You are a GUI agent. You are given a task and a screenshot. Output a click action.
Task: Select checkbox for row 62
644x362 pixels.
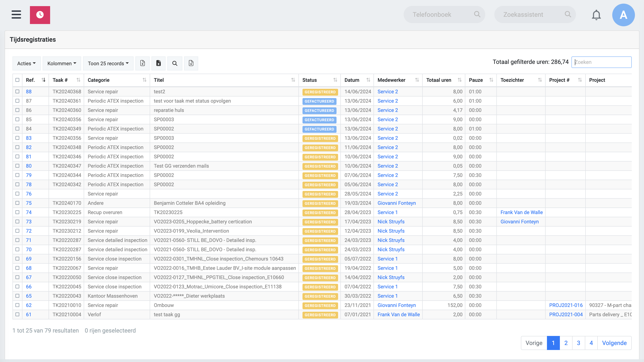(x=17, y=305)
